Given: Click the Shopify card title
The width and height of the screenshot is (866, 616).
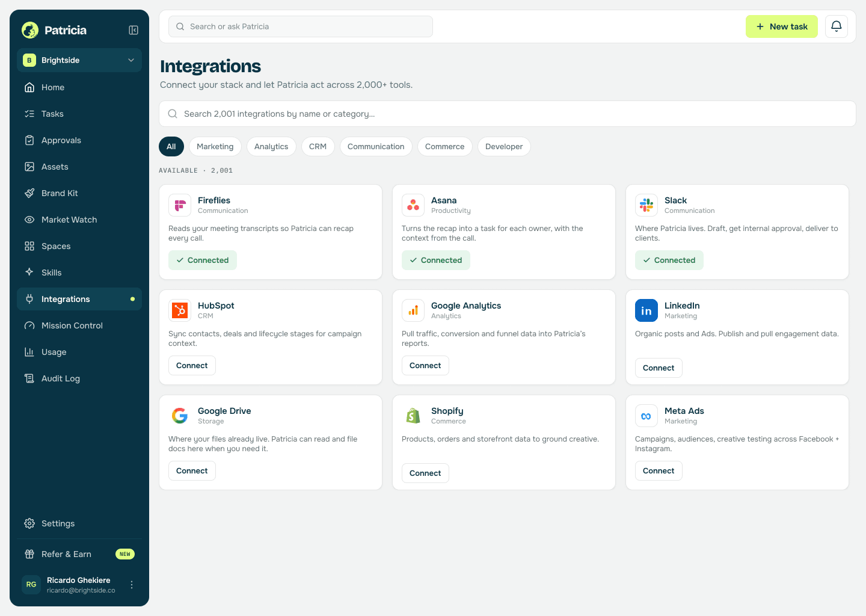Looking at the screenshot, I should (x=447, y=411).
